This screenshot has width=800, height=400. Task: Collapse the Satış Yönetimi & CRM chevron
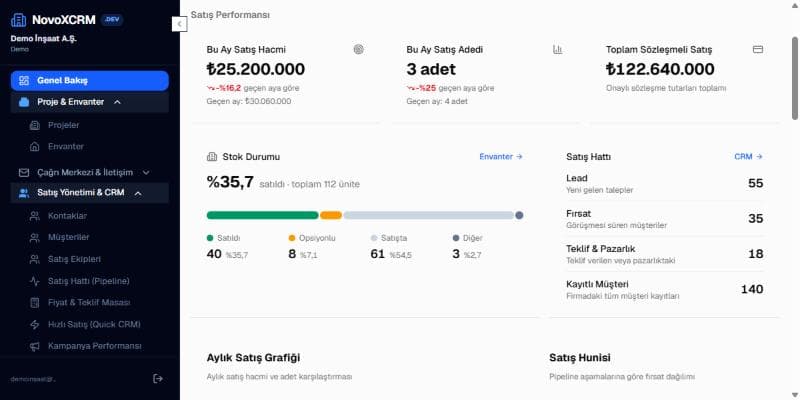(x=138, y=193)
